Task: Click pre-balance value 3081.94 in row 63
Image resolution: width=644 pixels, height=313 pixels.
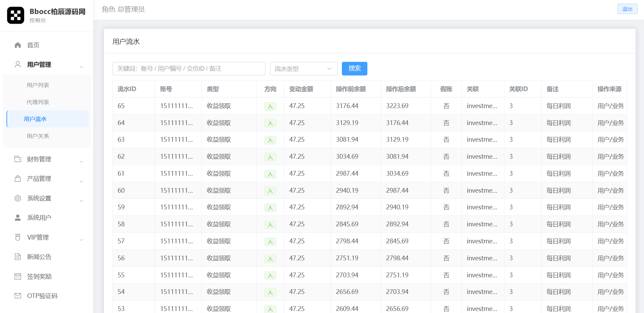Action: pyautogui.click(x=347, y=139)
